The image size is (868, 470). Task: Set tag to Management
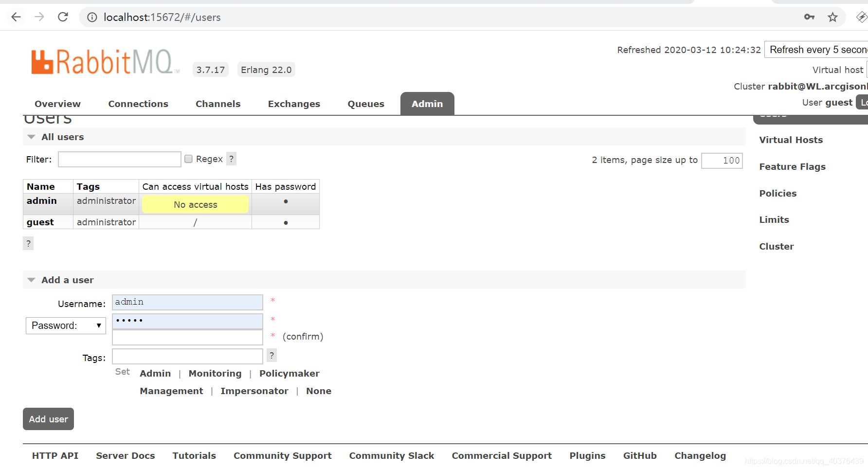pyautogui.click(x=171, y=391)
